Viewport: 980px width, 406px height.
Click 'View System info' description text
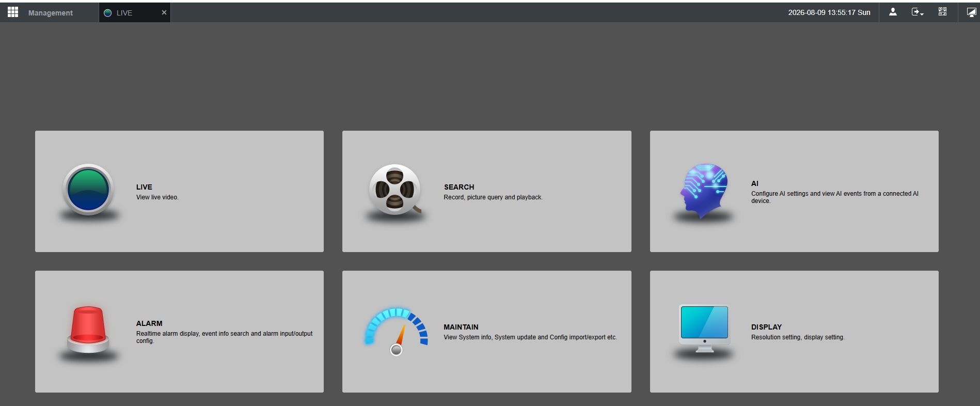tap(530, 337)
